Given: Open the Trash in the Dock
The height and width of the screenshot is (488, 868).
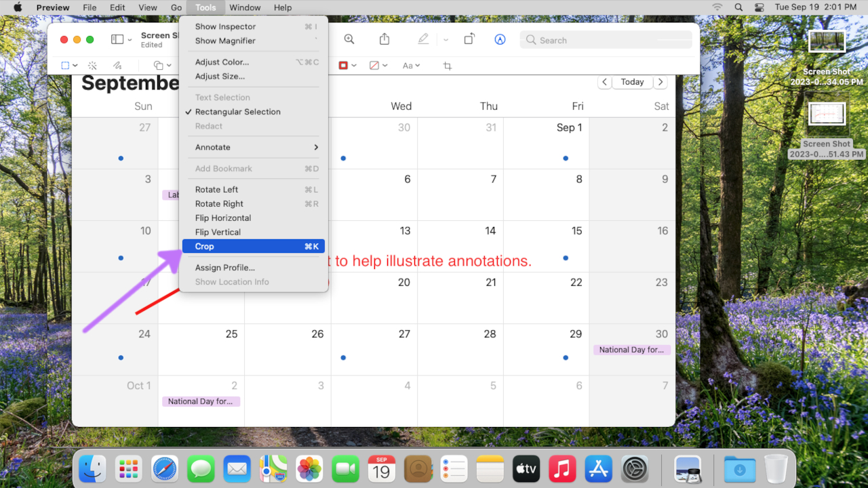Looking at the screenshot, I should [776, 468].
